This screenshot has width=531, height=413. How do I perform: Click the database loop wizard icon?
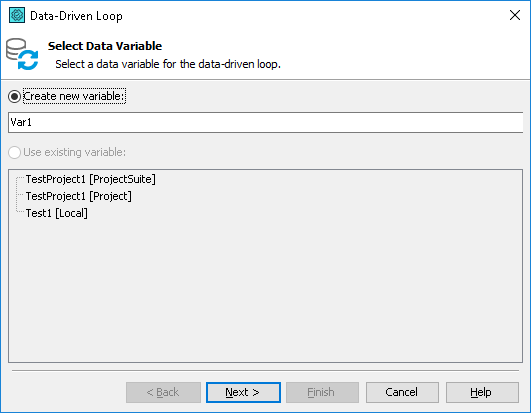tap(22, 54)
